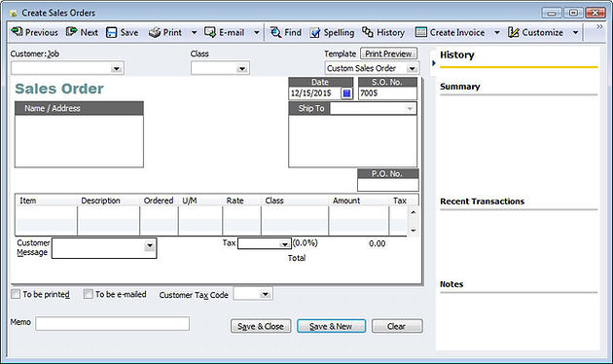Click the Recent Transactions heading

coord(482,201)
